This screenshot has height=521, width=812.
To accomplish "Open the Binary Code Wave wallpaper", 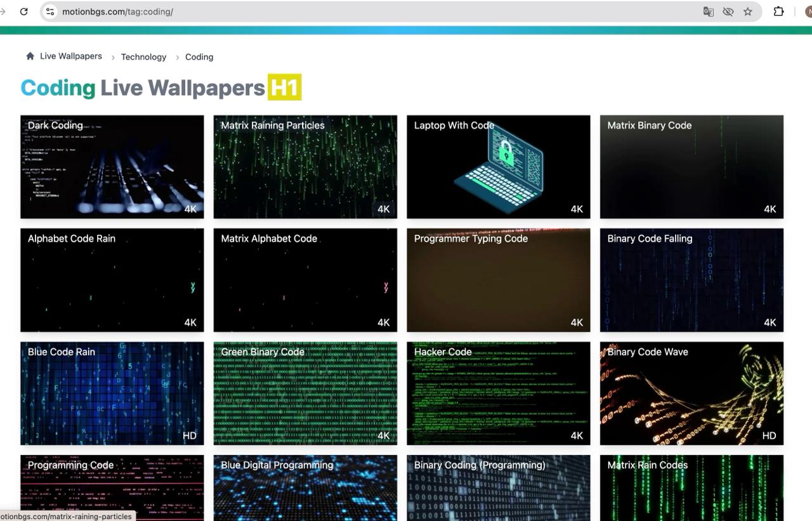I will pyautogui.click(x=691, y=393).
